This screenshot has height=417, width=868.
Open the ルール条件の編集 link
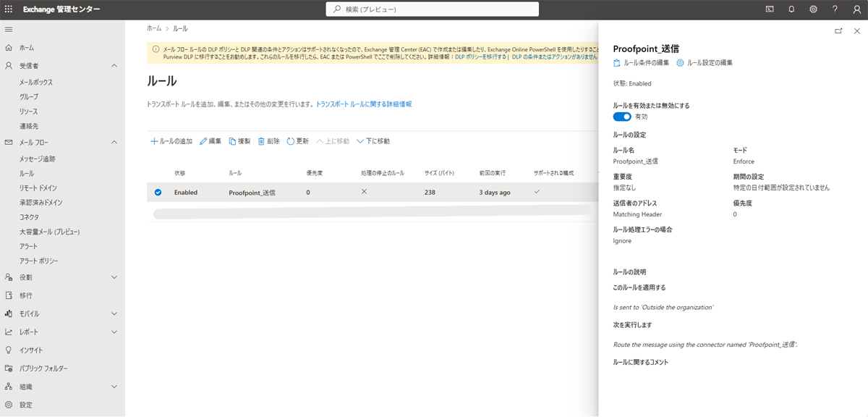point(642,63)
